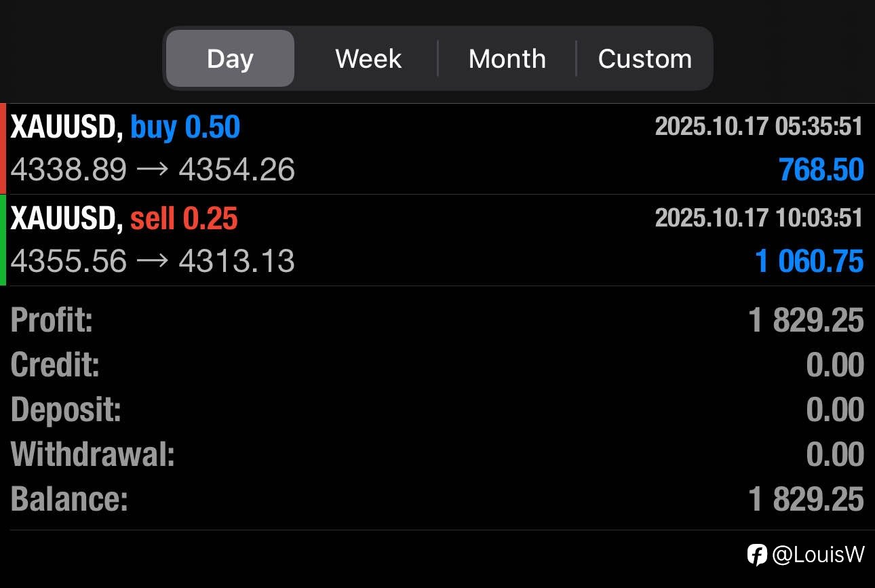The image size is (875, 588).
Task: Click the Credit summary row
Action: tap(437, 365)
